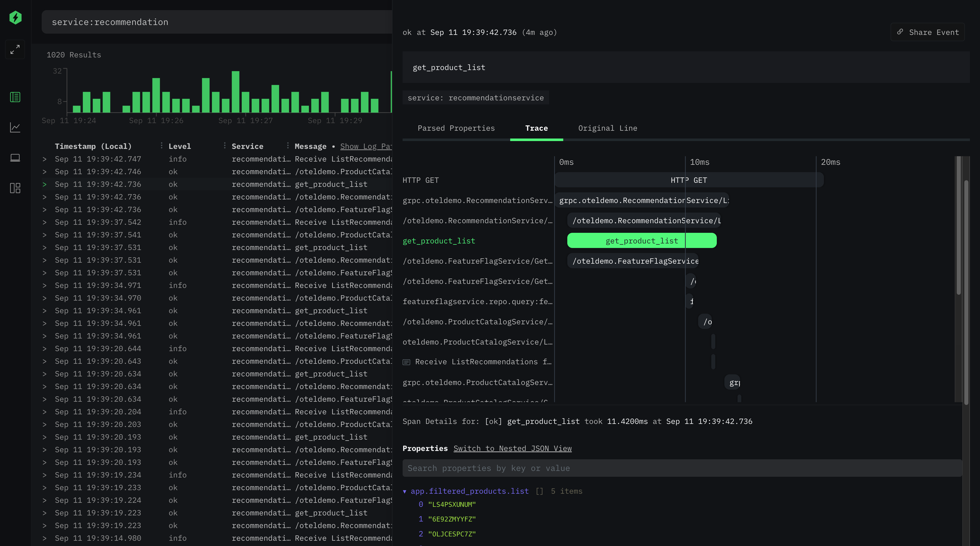Click the side panel outer scrollbar
The width and height of the screenshot is (980, 546).
966,292
